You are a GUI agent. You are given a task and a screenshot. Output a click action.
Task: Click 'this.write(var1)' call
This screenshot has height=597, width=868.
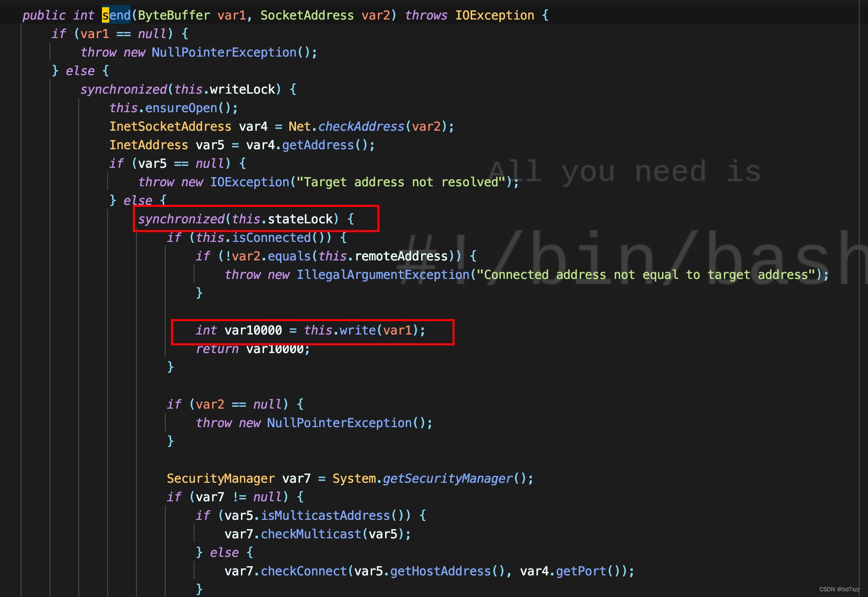coord(361,330)
